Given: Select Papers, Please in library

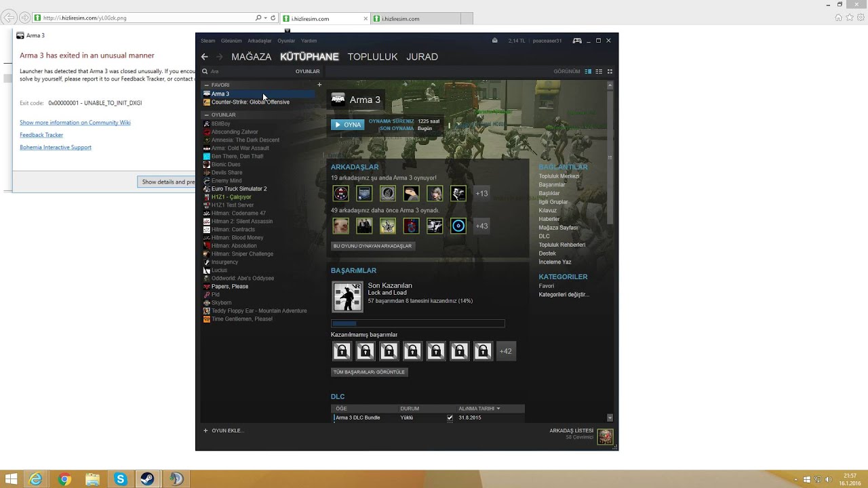Looking at the screenshot, I should [230, 287].
